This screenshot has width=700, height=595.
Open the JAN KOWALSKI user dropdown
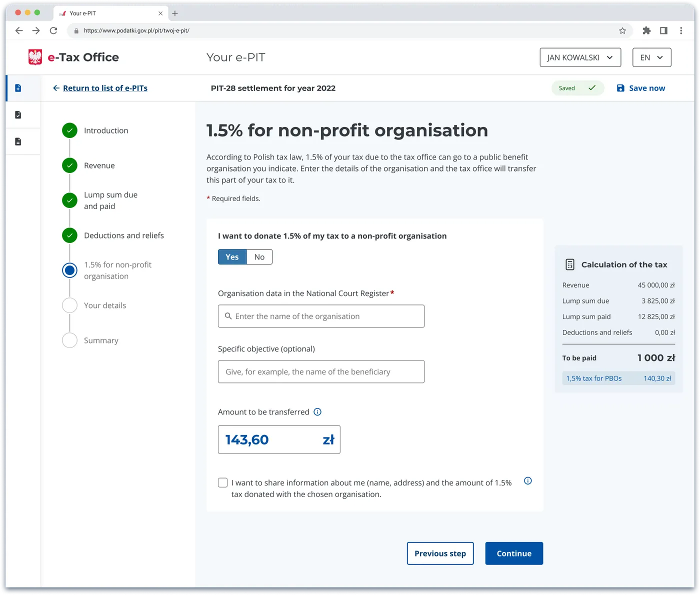pos(580,57)
